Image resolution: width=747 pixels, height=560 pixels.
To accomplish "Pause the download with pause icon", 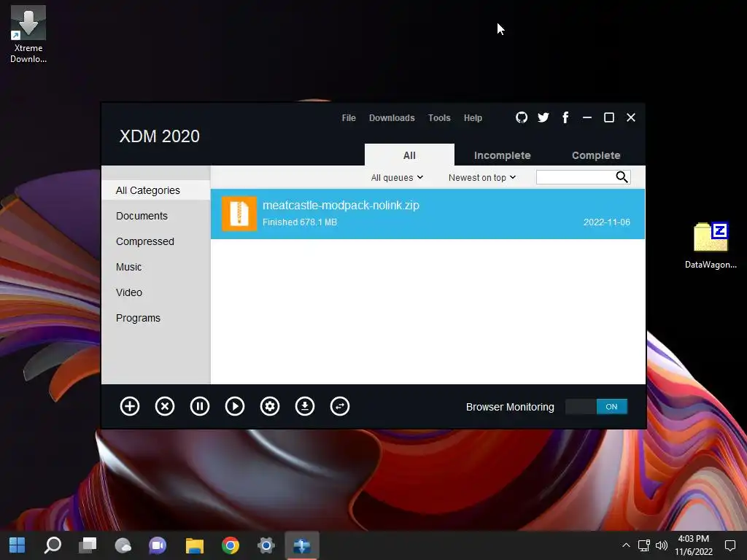I will click(x=200, y=406).
